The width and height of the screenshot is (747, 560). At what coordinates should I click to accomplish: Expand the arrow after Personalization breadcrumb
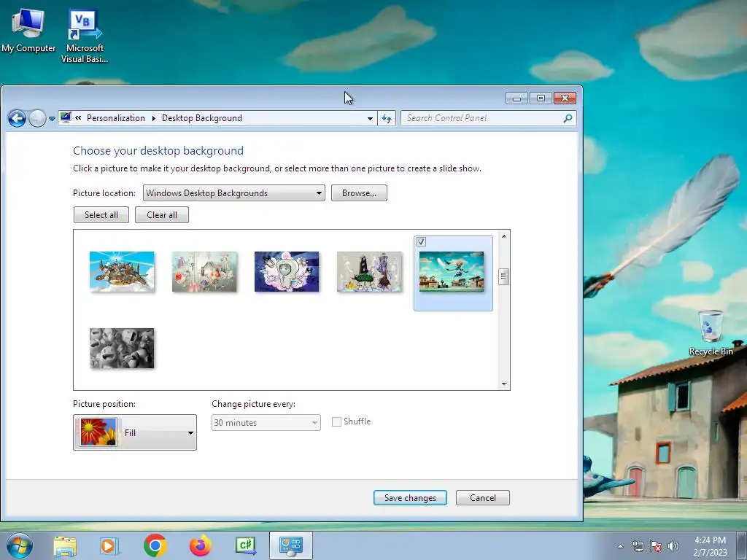(153, 118)
